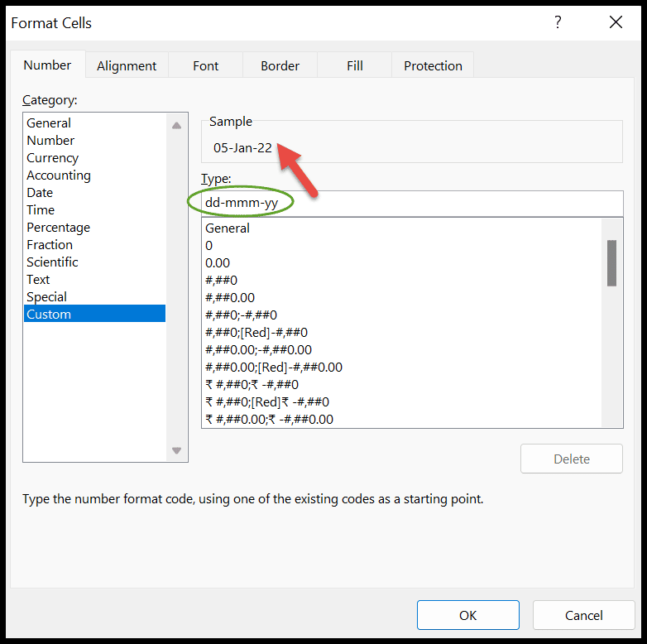This screenshot has width=647, height=644.
Task: Select the ₹ #,##0;[Red]₹ -#,##0 format code
Action: pyautogui.click(x=401, y=401)
